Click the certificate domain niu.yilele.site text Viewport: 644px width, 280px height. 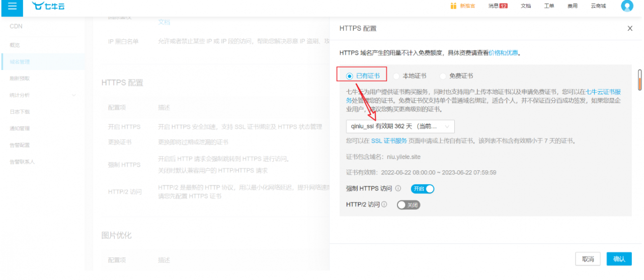point(404,157)
